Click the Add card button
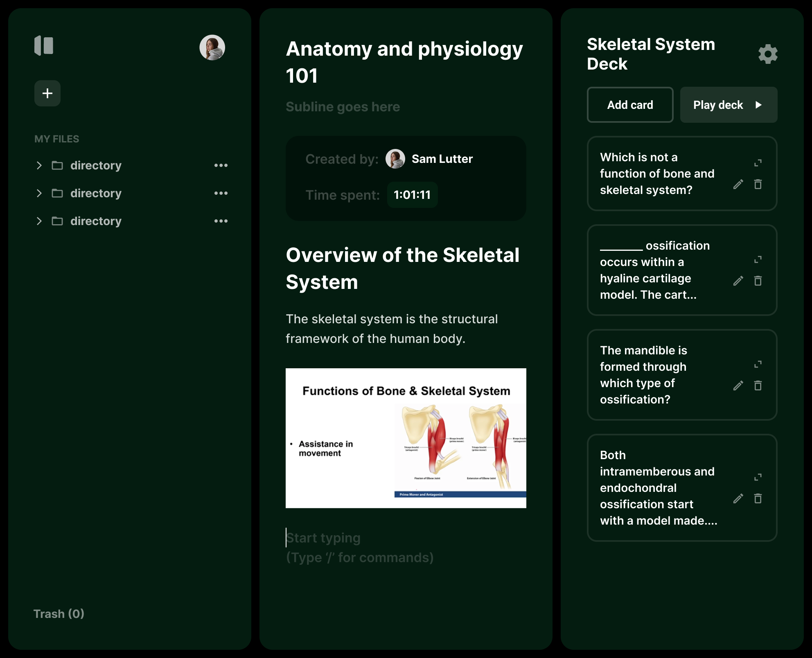Viewport: 812px width, 658px height. [630, 105]
